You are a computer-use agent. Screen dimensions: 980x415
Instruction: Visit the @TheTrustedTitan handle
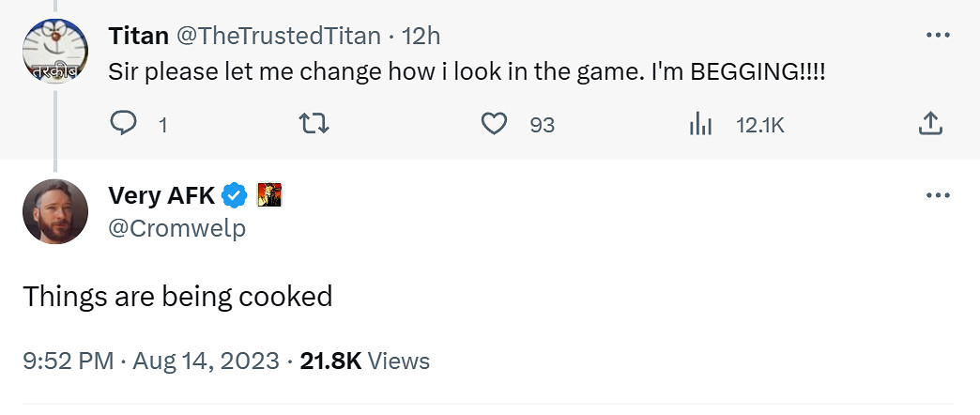point(277,37)
